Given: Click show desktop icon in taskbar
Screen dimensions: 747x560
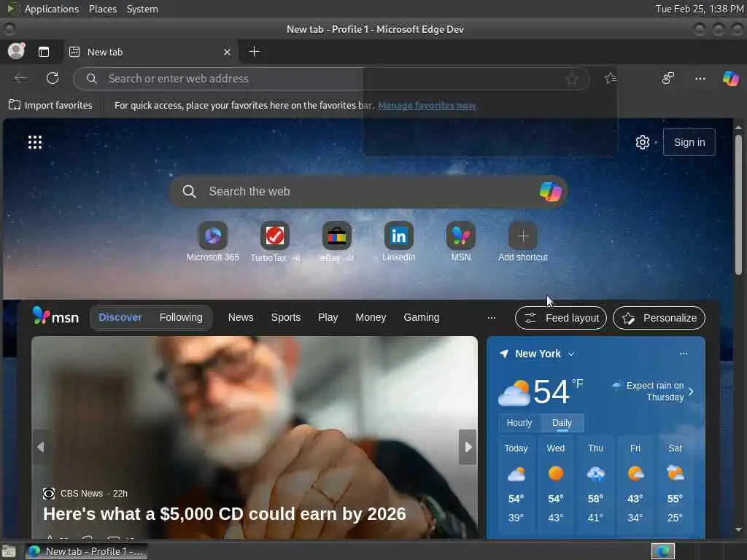Looking at the screenshot, I should pos(9,551).
